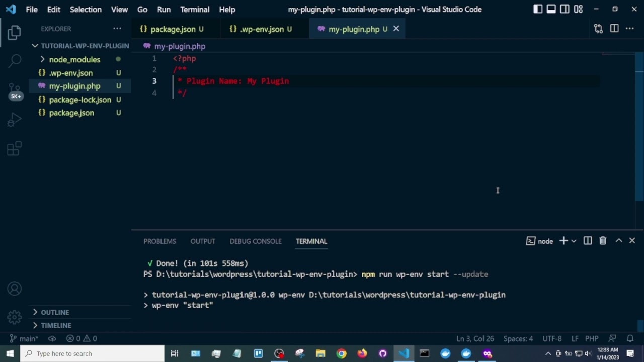644x362 pixels.
Task: Toggle the Primary Side Bar visibility
Action: 538,9
